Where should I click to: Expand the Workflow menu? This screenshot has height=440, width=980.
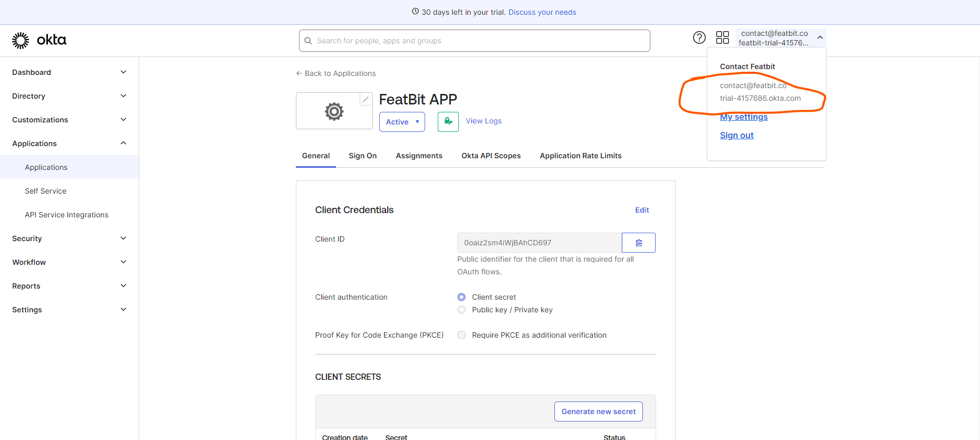pos(70,262)
